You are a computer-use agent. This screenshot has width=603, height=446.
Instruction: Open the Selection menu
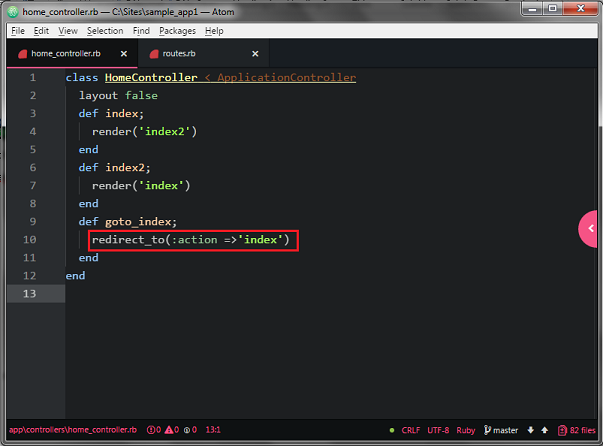click(105, 31)
